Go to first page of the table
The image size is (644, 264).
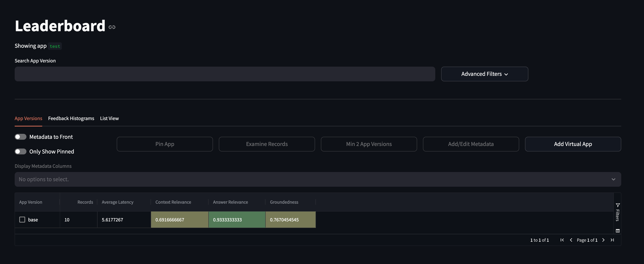tap(562, 240)
